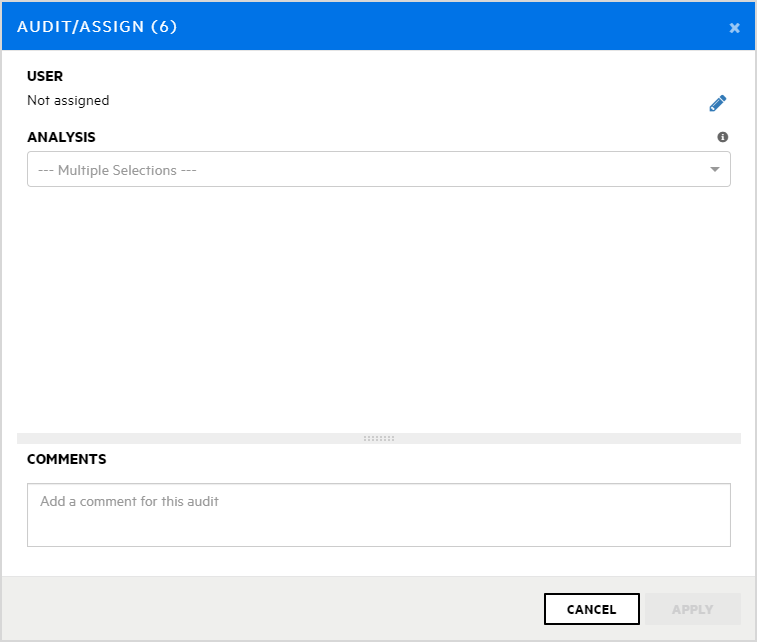Click the COMMENTS section label
757x642 pixels.
click(x=66, y=459)
